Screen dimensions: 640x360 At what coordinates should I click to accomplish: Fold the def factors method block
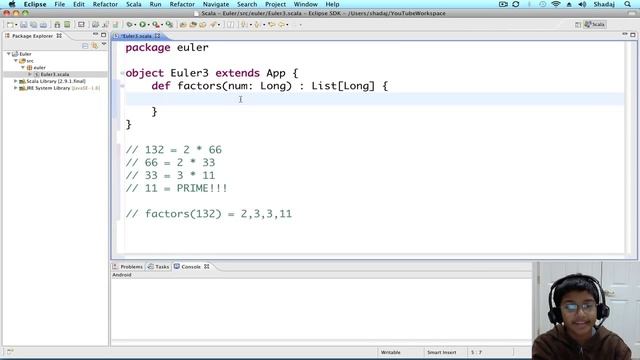click(x=122, y=86)
